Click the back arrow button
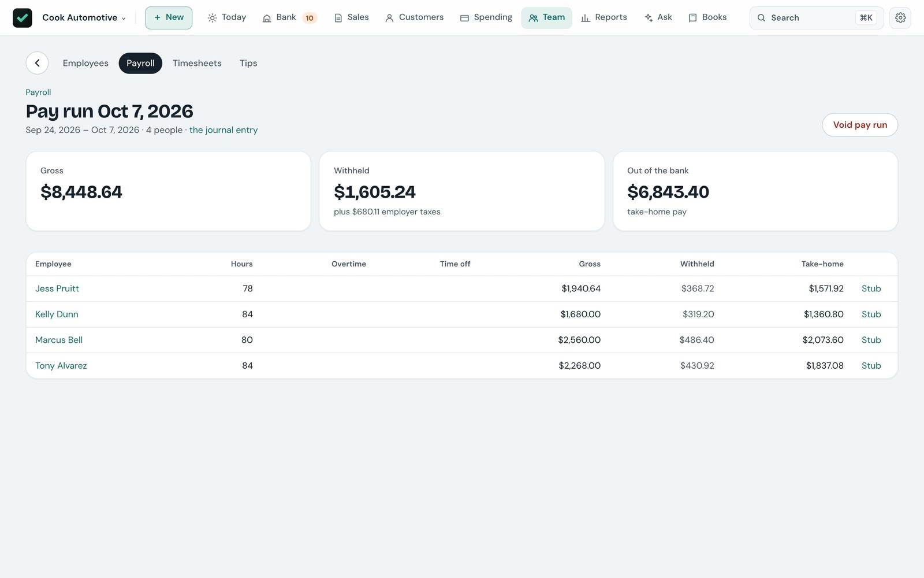924x578 pixels. (37, 63)
